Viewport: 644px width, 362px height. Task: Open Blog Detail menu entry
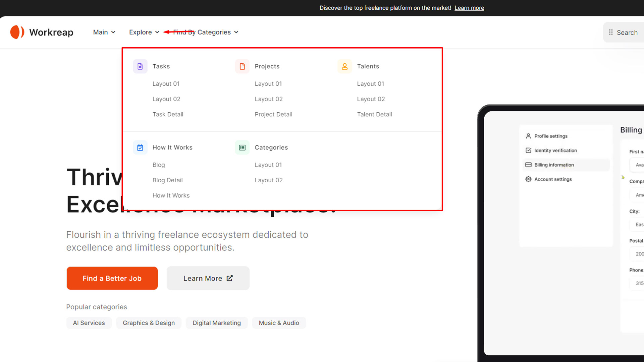[167, 180]
